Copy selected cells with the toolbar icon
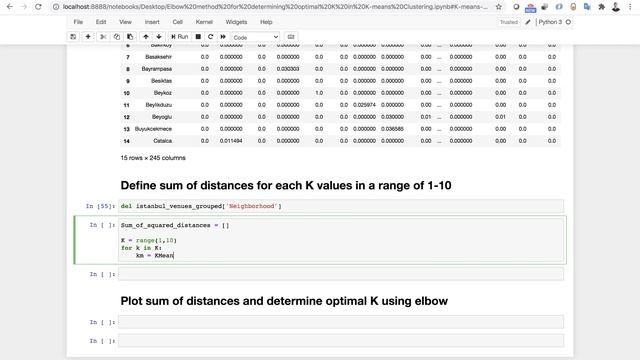 pyautogui.click(x=117, y=37)
